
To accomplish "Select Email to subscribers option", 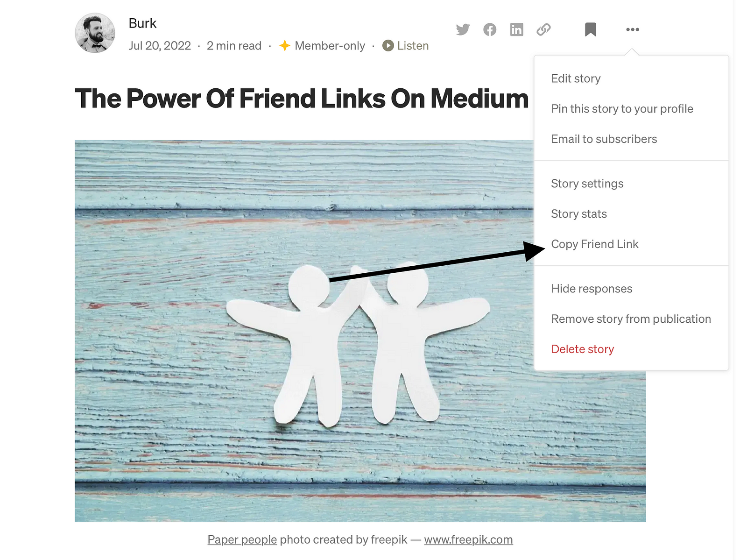I will [x=604, y=139].
